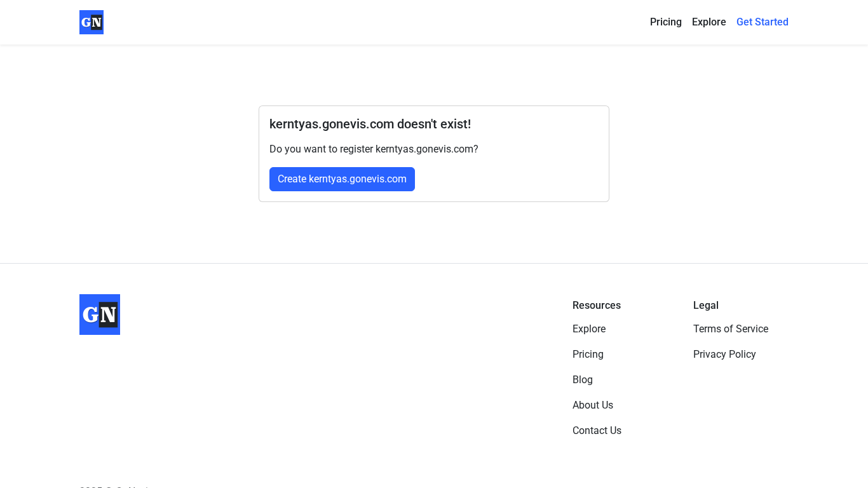Click the copyright text at the page bottom

[x=114, y=486]
